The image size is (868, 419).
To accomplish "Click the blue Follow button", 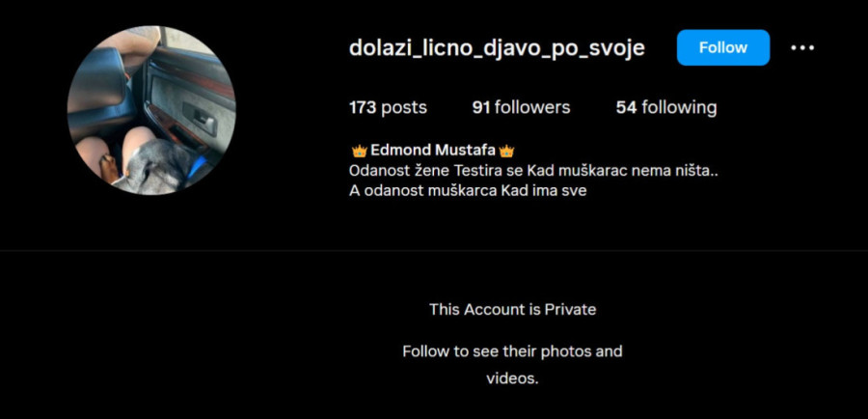I will tap(723, 47).
